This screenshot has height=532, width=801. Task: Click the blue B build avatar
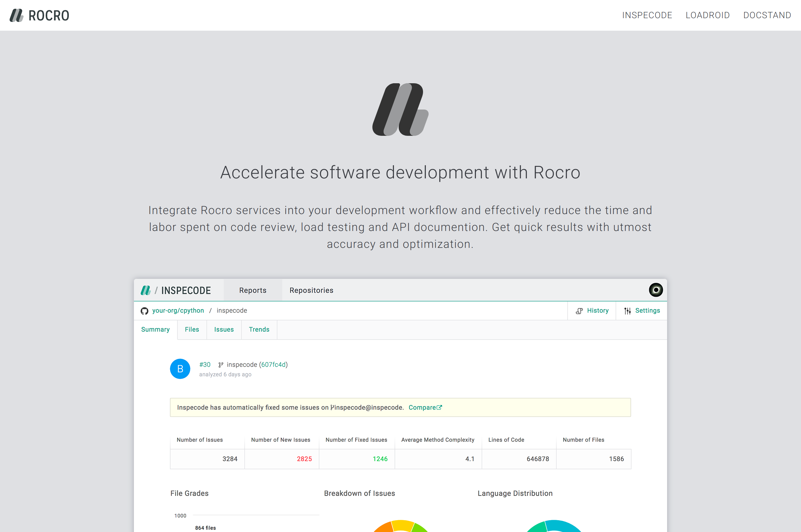[180, 368]
